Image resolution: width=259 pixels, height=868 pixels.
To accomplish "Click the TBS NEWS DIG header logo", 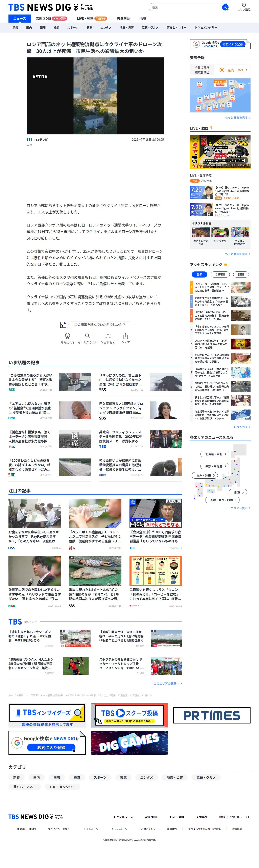I will click(51, 7).
